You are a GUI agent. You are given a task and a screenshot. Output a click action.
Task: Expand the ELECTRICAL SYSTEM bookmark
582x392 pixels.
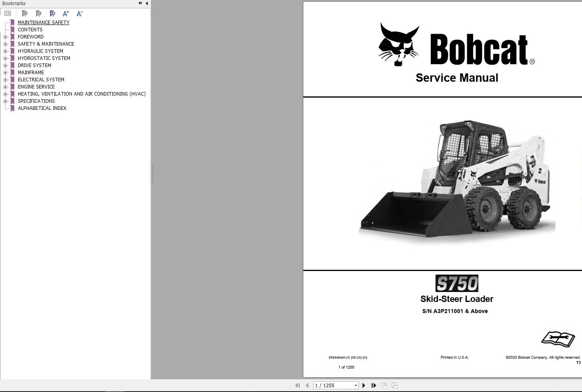click(5, 80)
